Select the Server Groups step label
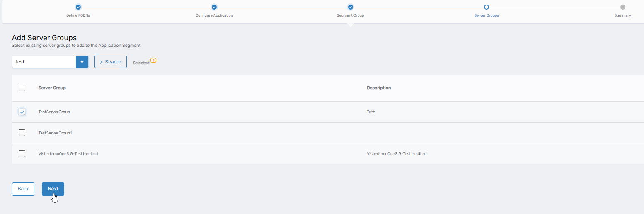The image size is (644, 214). point(486,15)
